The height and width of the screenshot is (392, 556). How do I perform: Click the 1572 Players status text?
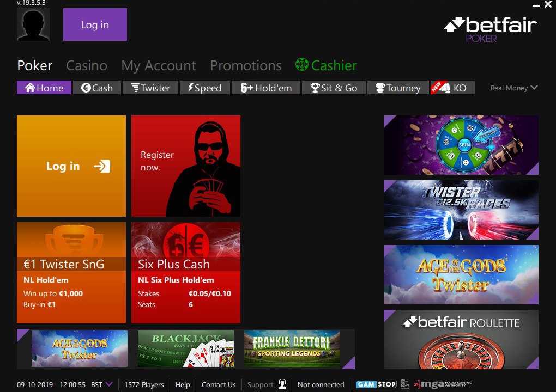point(144,384)
